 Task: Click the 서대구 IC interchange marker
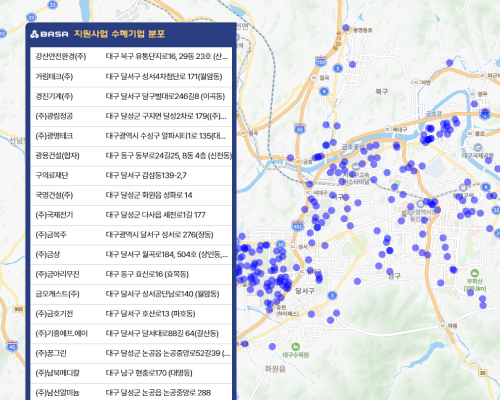pos(308,193)
